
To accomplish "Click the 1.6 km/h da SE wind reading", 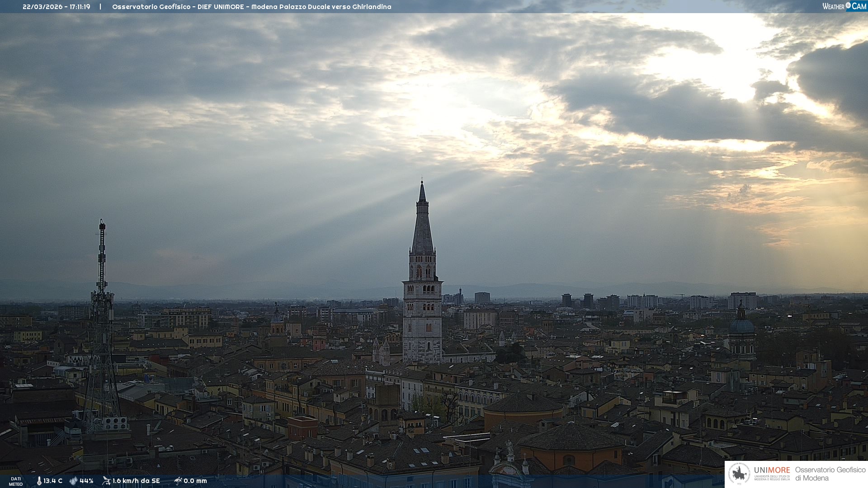I will point(136,481).
